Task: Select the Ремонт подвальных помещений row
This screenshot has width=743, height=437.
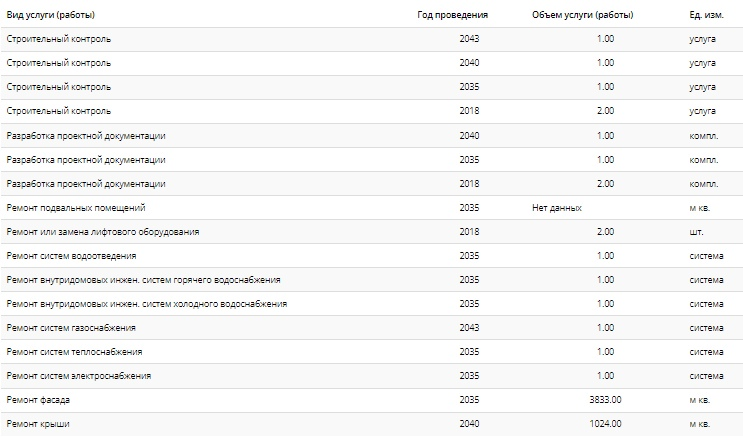Action: (372, 208)
